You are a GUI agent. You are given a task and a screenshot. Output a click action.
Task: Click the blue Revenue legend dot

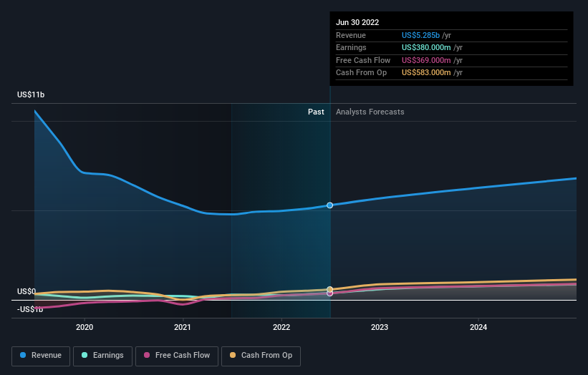point(23,355)
